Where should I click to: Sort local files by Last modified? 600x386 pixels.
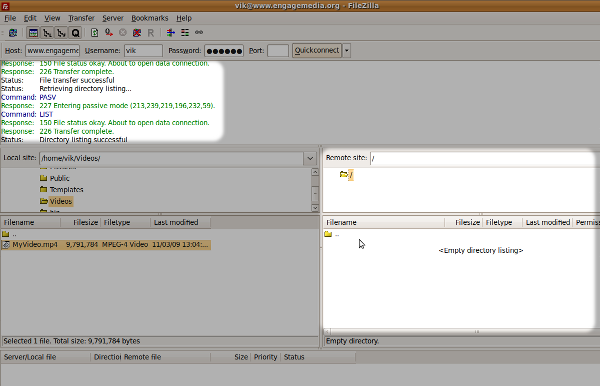(181, 222)
